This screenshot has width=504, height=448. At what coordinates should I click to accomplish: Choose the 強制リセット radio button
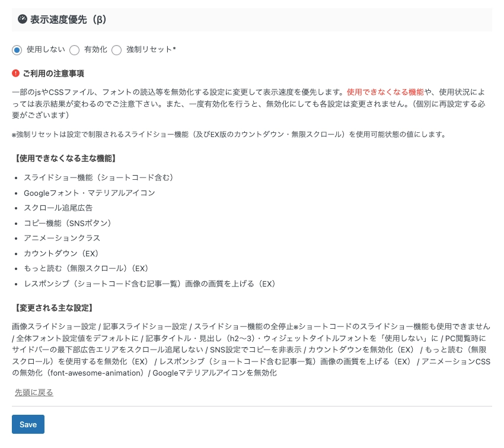(117, 50)
